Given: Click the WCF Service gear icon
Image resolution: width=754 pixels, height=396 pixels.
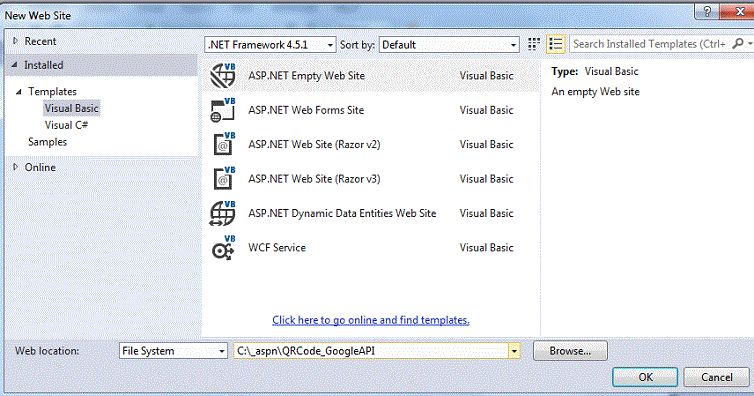Looking at the screenshot, I should (x=223, y=248).
